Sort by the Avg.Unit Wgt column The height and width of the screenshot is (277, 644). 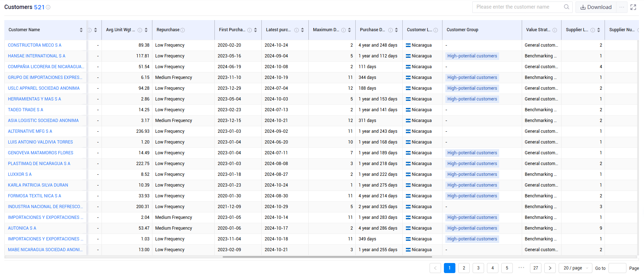[146, 30]
